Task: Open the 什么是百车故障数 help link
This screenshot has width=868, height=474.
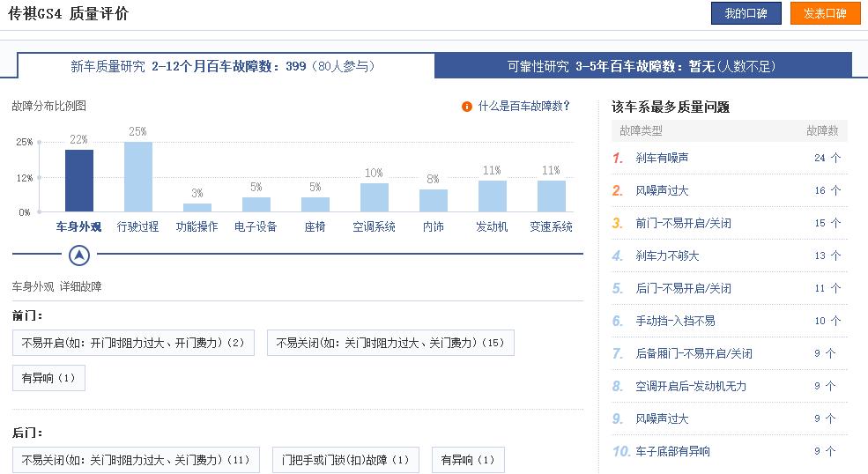Action: coord(523,106)
